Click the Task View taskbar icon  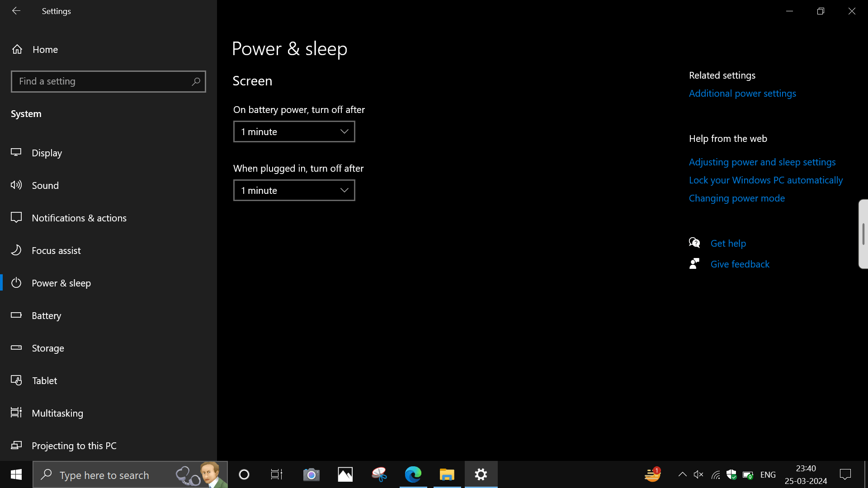276,474
